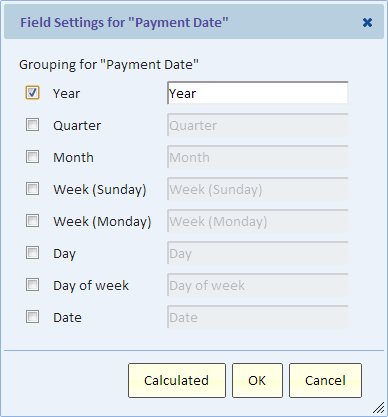This screenshot has height=417, width=388.
Task: Confirm settings with the OK button
Action: 257,380
